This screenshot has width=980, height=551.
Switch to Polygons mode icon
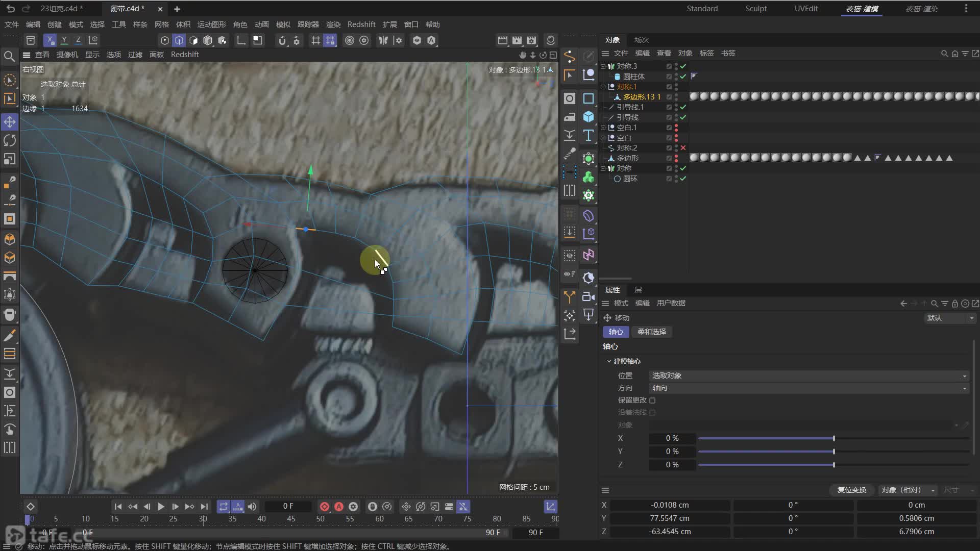point(193,40)
